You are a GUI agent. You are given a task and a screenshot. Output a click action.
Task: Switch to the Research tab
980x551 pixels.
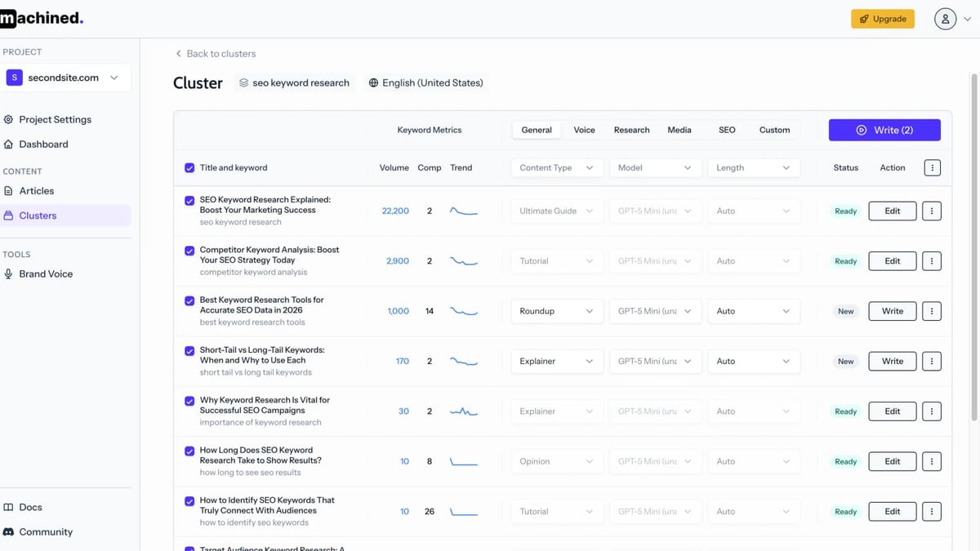[631, 130]
